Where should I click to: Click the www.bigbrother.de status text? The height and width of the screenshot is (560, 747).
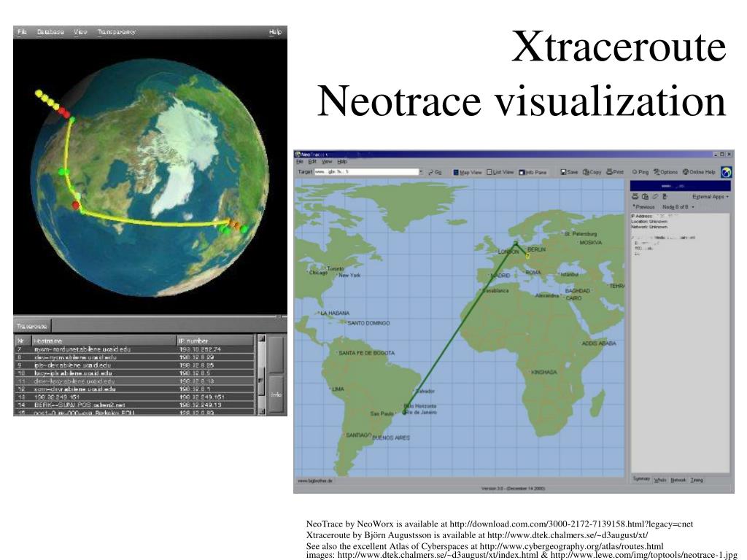(315, 481)
